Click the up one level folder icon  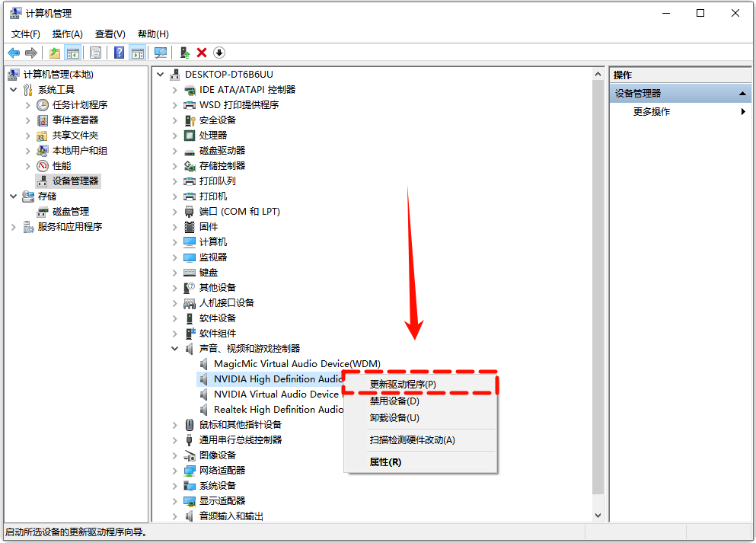pyautogui.click(x=54, y=53)
